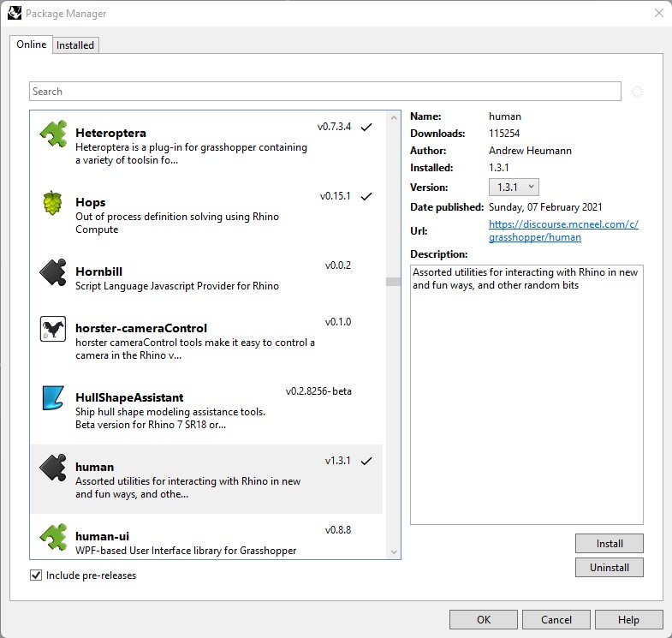Click the Rhino logo in the title bar
Image resolution: width=672 pixels, height=638 pixels.
click(15, 14)
